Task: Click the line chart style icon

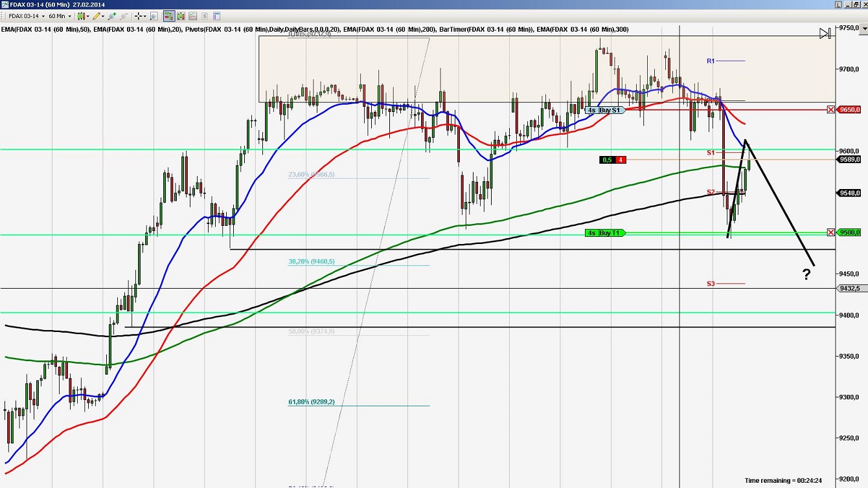Action: pyautogui.click(x=193, y=16)
